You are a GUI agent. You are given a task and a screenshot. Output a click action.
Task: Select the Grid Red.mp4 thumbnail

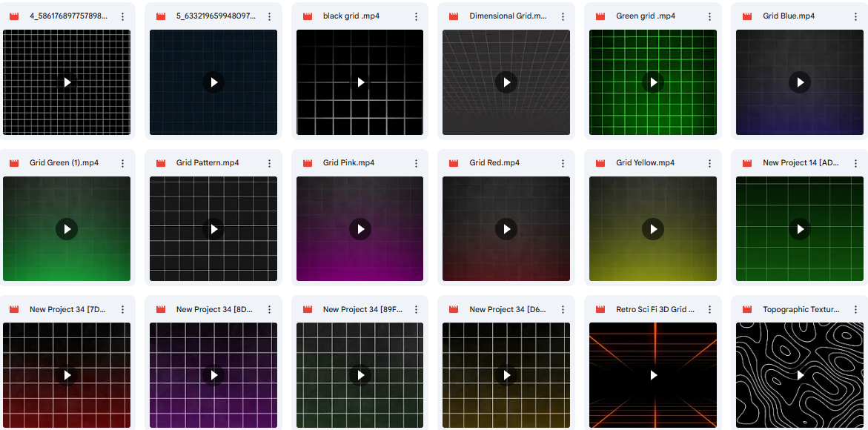point(506,228)
